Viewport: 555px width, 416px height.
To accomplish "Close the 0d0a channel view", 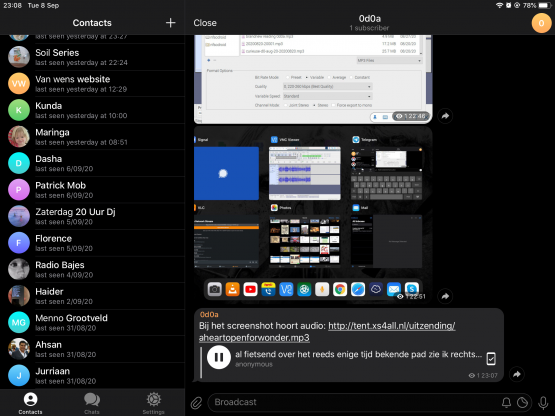I will click(x=205, y=23).
